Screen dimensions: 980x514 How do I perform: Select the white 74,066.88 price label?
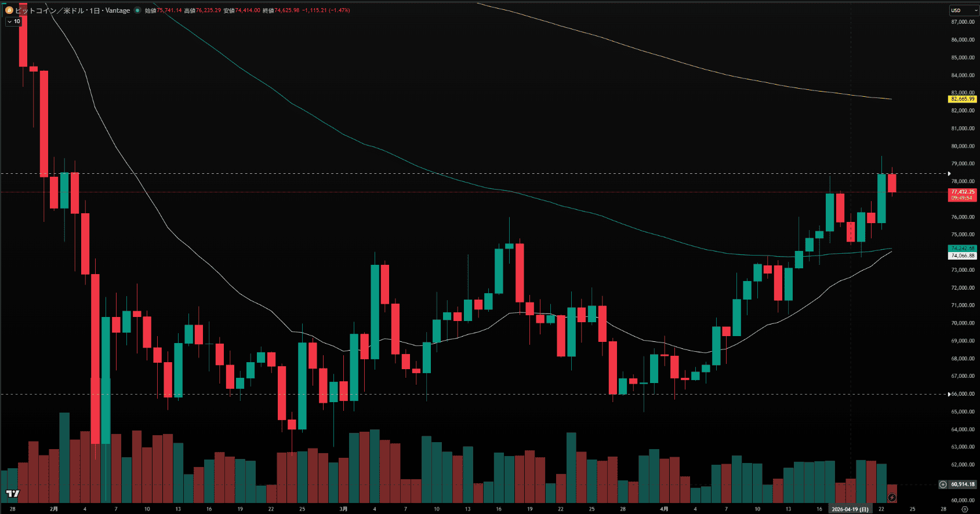click(x=963, y=256)
